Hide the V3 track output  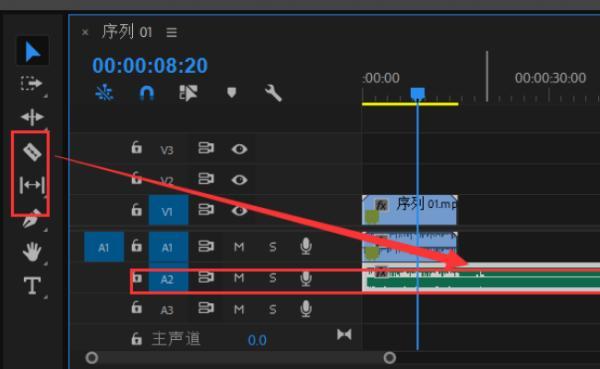pyautogui.click(x=240, y=149)
